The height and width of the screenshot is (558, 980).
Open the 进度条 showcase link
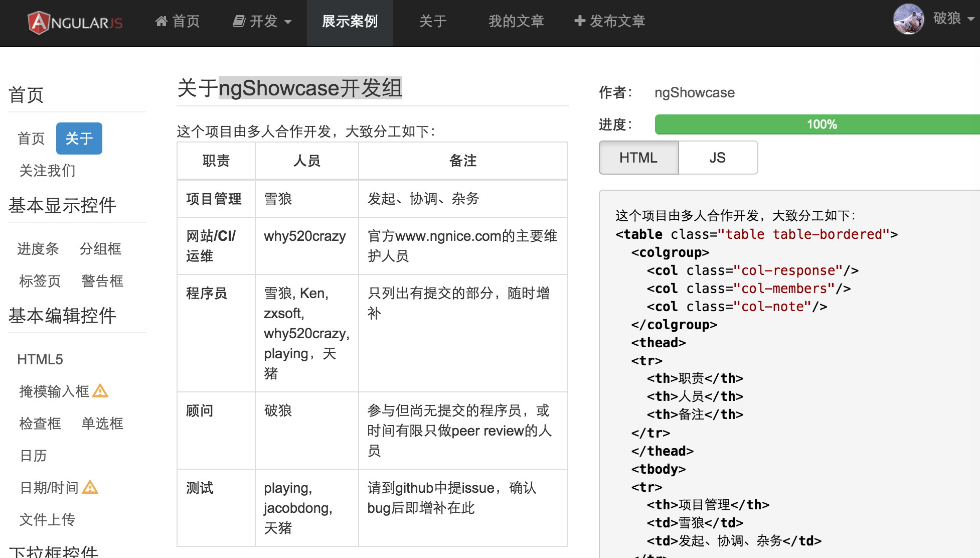(x=38, y=249)
